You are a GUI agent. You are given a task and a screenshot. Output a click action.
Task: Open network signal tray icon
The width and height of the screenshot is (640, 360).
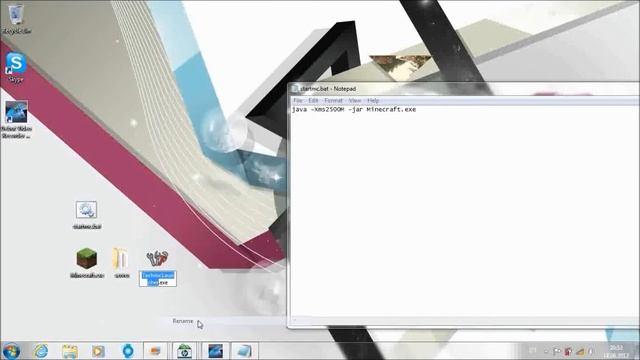click(x=580, y=351)
